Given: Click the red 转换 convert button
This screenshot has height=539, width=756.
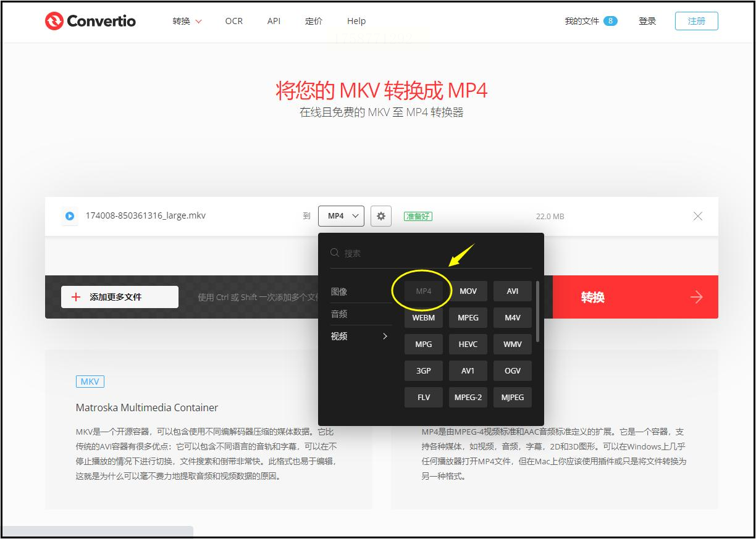Looking at the screenshot, I should [635, 297].
